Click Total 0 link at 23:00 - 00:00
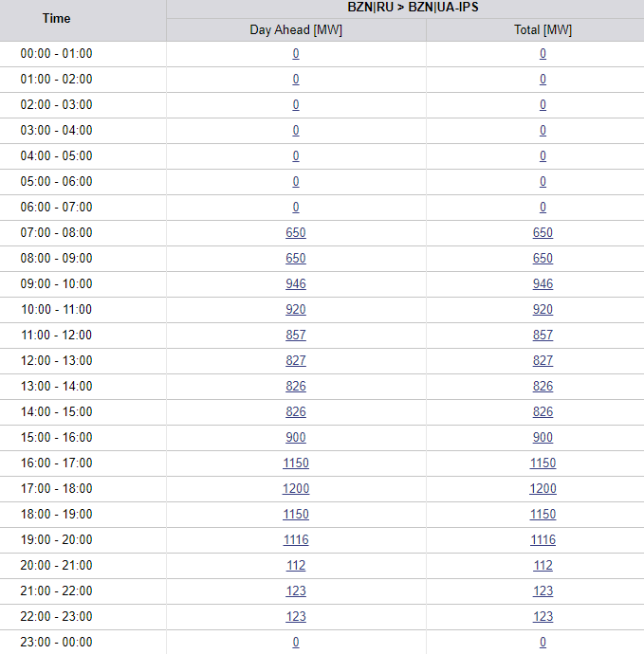 (543, 642)
